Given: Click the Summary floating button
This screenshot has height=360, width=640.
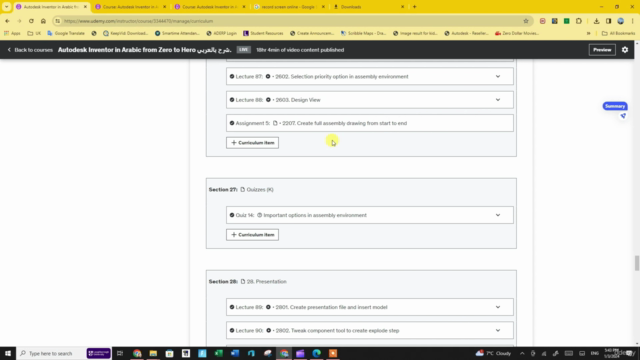Looking at the screenshot, I should click(x=615, y=106).
